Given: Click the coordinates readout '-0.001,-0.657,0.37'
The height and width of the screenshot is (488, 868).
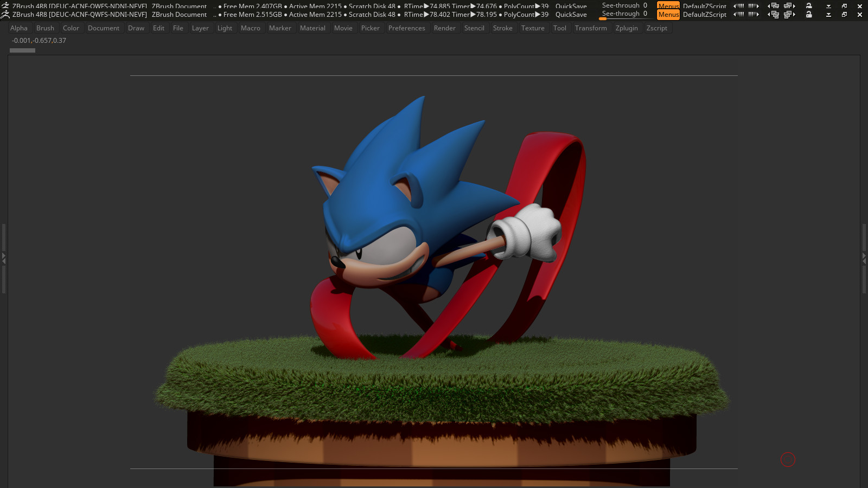Looking at the screenshot, I should point(39,41).
